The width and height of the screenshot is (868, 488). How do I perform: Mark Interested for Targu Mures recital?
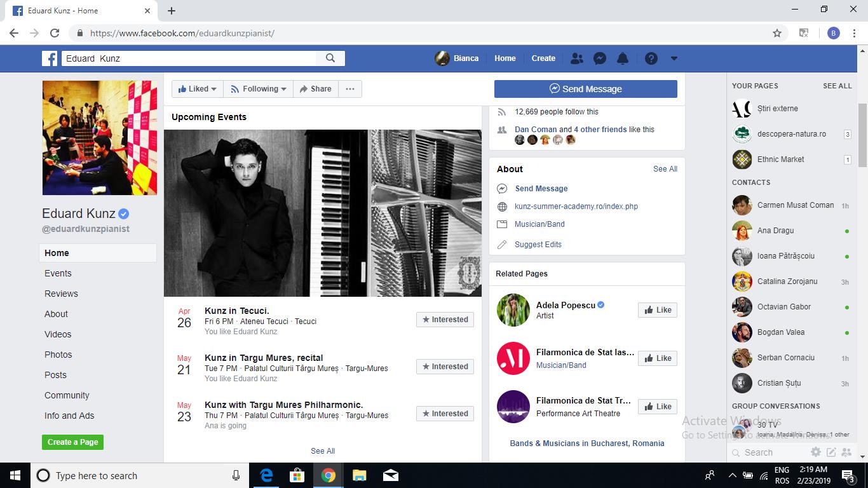click(x=445, y=367)
